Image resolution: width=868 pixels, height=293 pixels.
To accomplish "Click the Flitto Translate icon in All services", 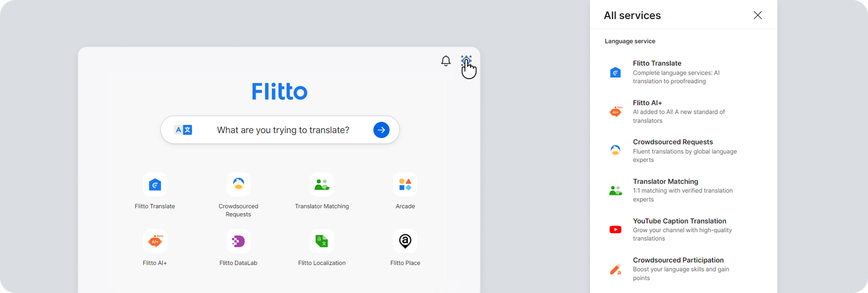I will pos(615,72).
